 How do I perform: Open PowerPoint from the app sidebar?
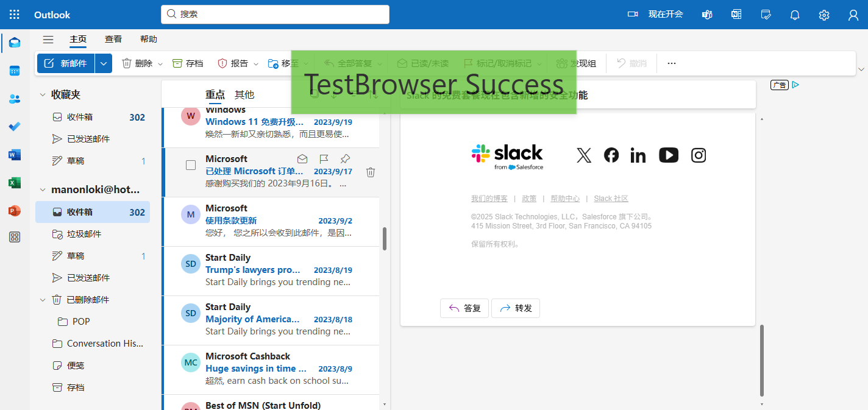(x=15, y=211)
